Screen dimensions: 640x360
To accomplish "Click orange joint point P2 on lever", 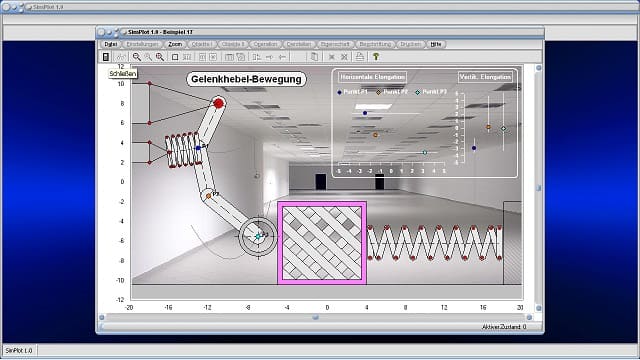I will click(x=209, y=196).
